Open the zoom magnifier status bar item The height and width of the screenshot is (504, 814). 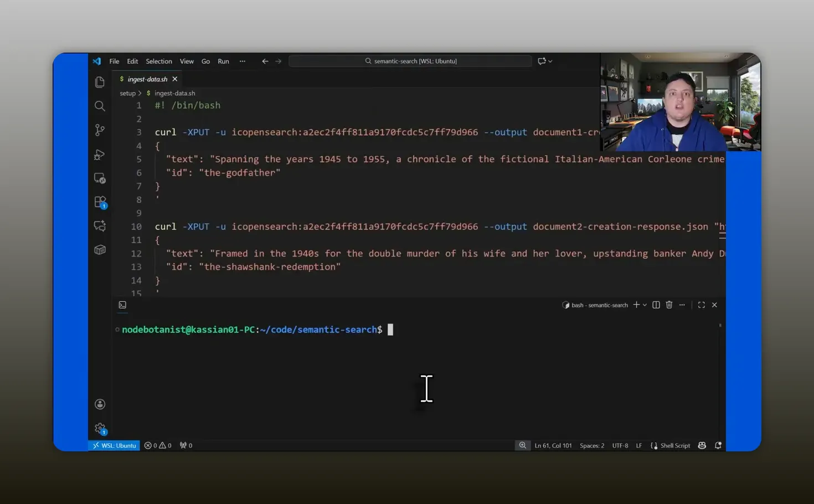(522, 445)
